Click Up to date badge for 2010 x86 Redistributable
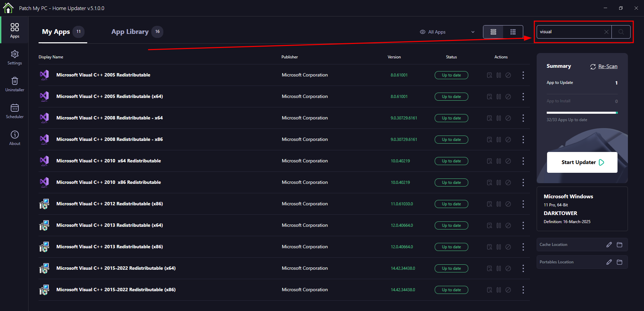This screenshot has height=311, width=644. [x=451, y=183]
